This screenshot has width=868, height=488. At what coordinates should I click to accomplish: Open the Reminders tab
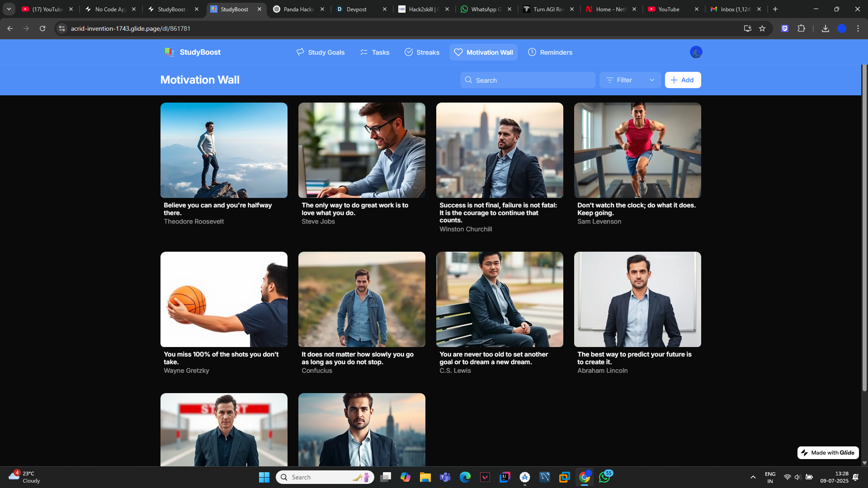pos(550,52)
